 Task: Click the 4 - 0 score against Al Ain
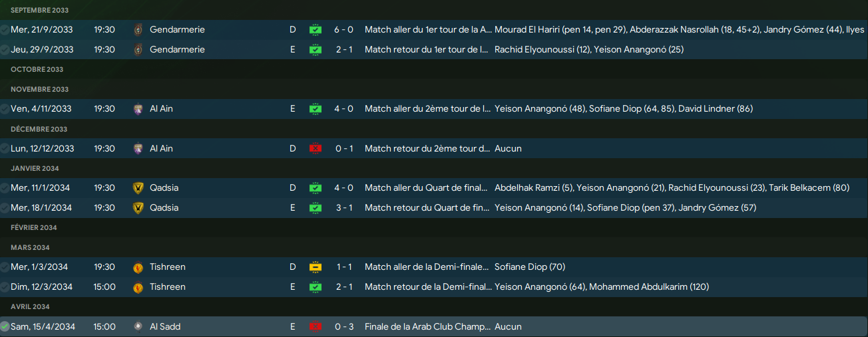(344, 109)
